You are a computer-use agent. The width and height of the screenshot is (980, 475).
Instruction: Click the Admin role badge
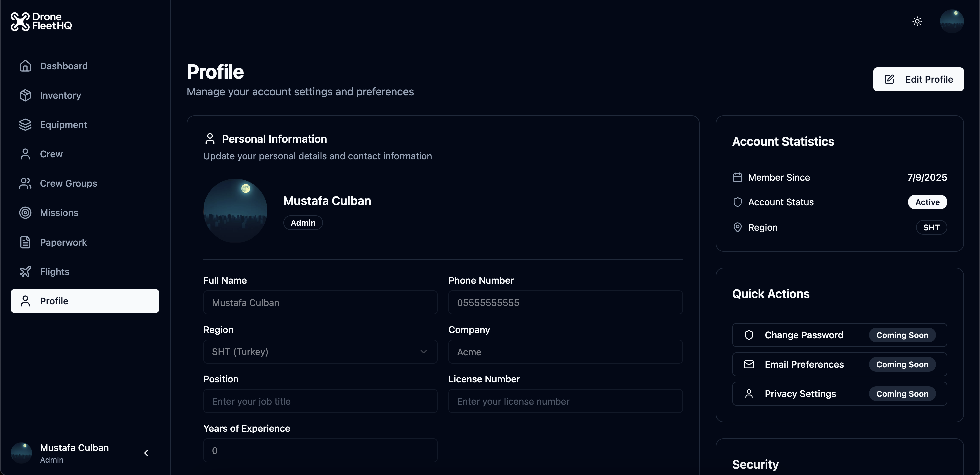coord(303,223)
